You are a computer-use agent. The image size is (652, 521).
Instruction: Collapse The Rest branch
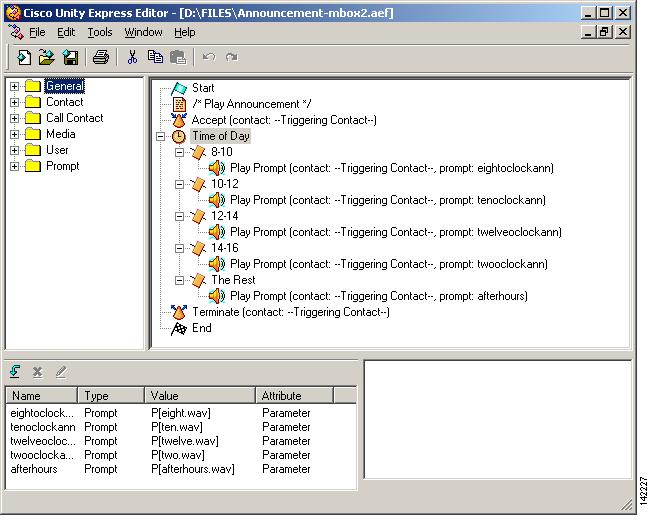[179, 280]
